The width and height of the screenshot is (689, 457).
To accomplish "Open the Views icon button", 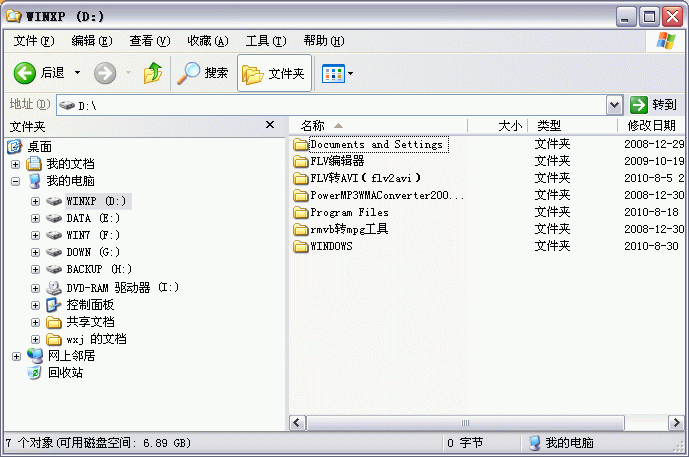I will coord(333,73).
